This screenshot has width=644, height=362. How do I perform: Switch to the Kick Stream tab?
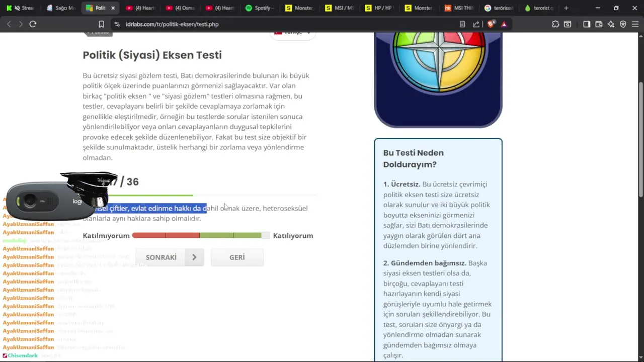click(x=21, y=8)
